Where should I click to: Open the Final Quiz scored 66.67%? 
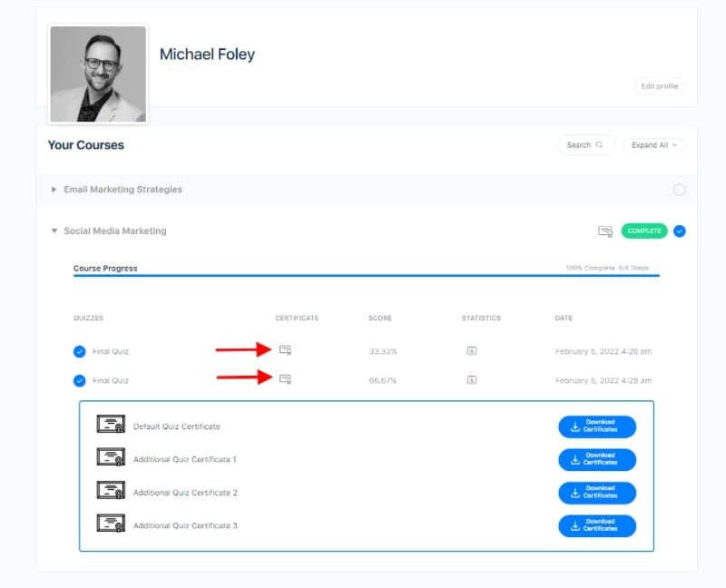(x=111, y=380)
